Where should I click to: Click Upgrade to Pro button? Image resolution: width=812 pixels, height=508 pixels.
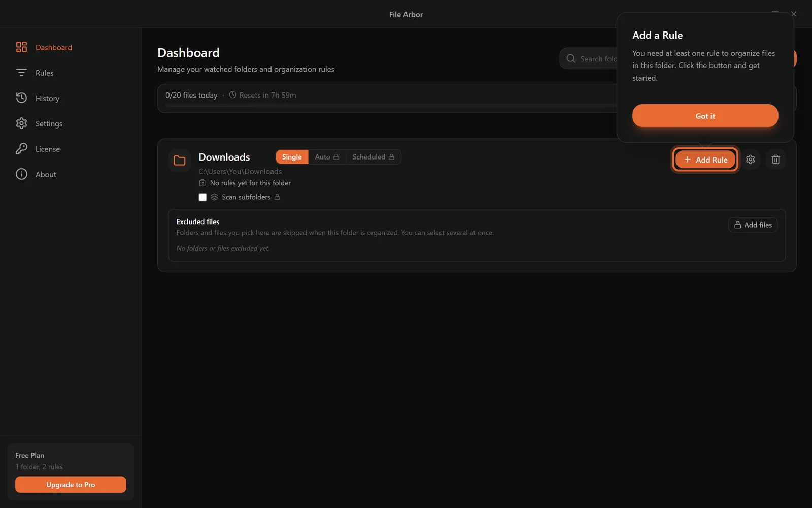pos(71,485)
